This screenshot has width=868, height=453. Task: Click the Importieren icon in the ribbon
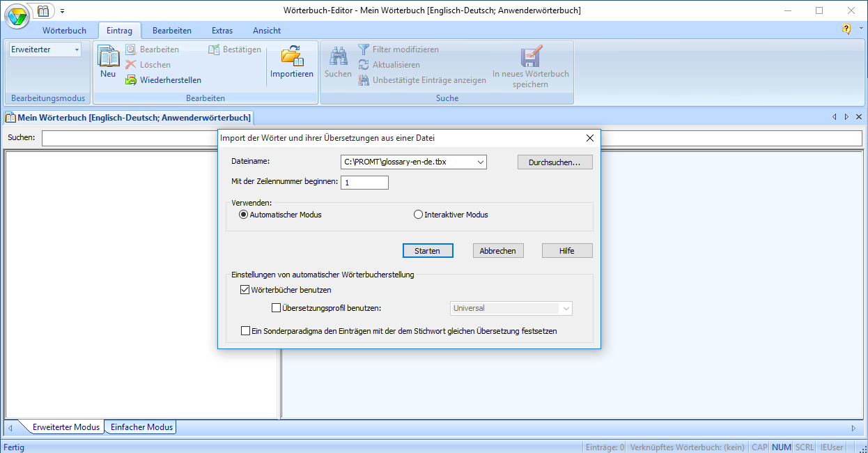(x=291, y=57)
